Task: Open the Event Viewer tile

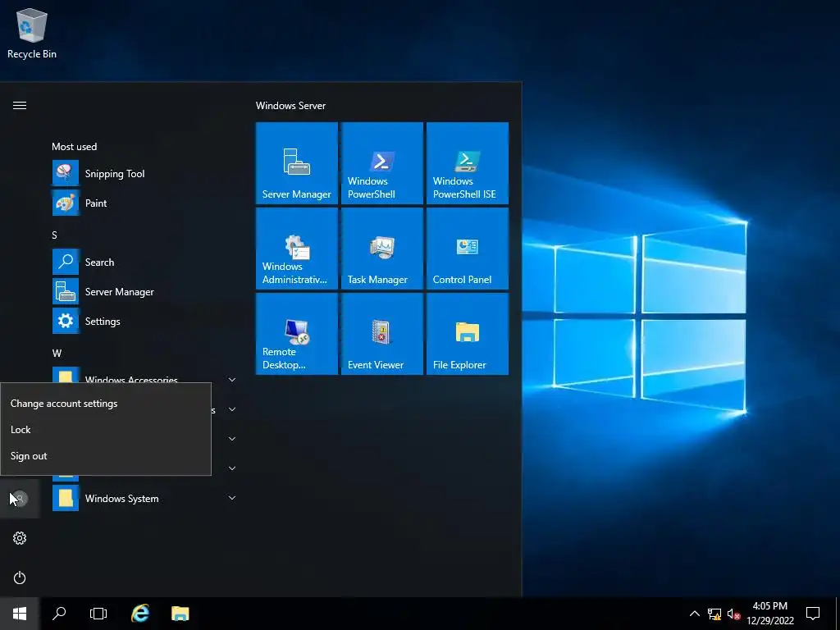Action: point(382,333)
